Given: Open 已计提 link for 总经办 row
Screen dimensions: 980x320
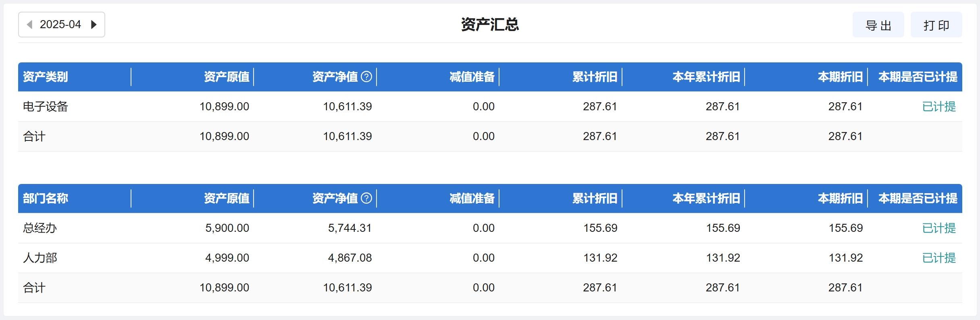Looking at the screenshot, I should pyautogui.click(x=939, y=228).
